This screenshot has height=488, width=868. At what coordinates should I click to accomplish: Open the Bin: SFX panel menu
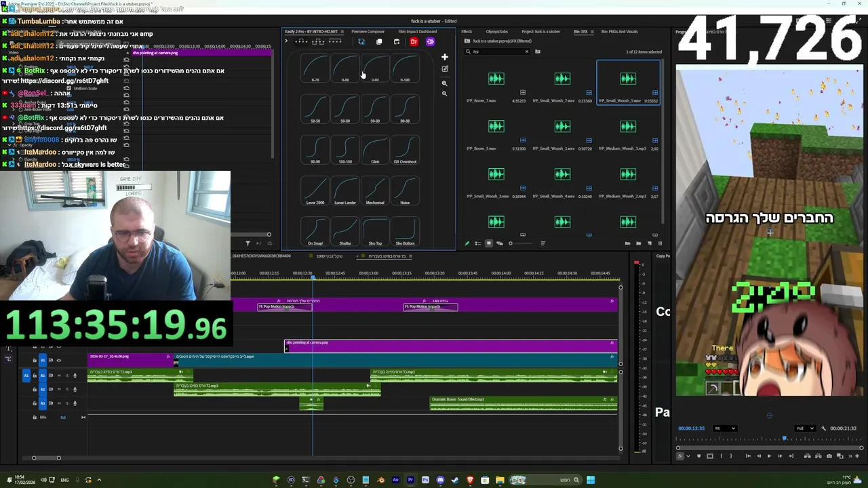coord(593,32)
